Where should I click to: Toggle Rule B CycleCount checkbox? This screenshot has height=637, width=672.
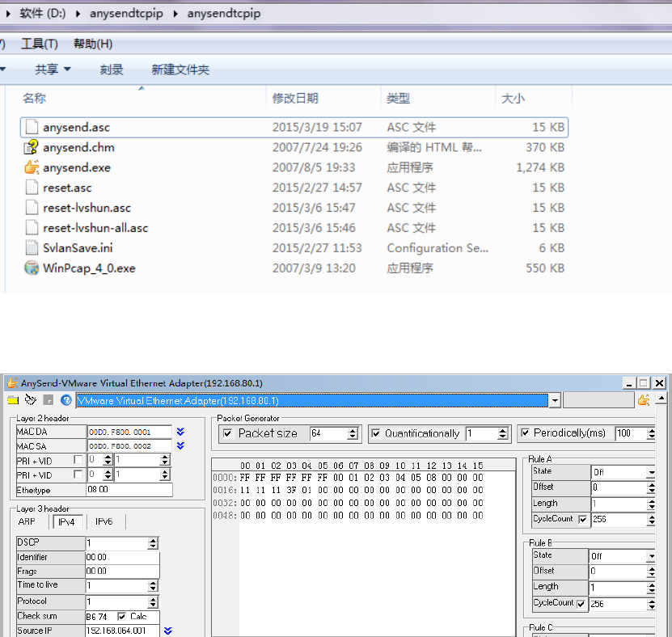click(x=581, y=604)
